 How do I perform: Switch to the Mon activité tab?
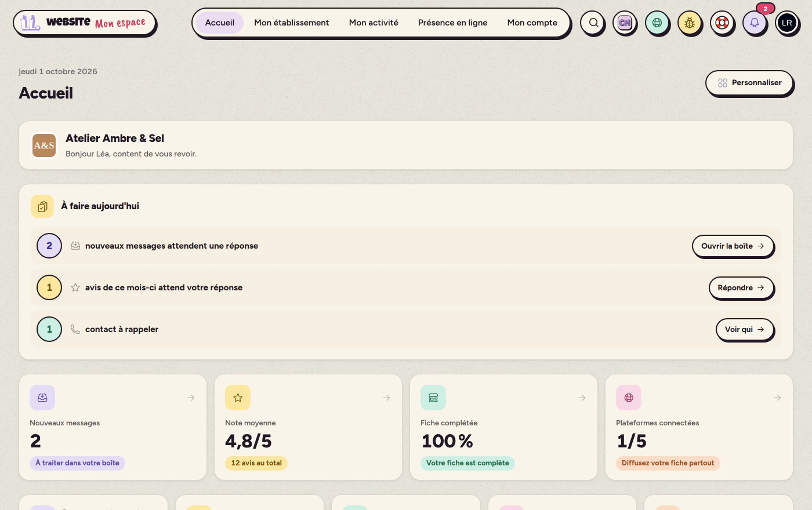click(374, 23)
